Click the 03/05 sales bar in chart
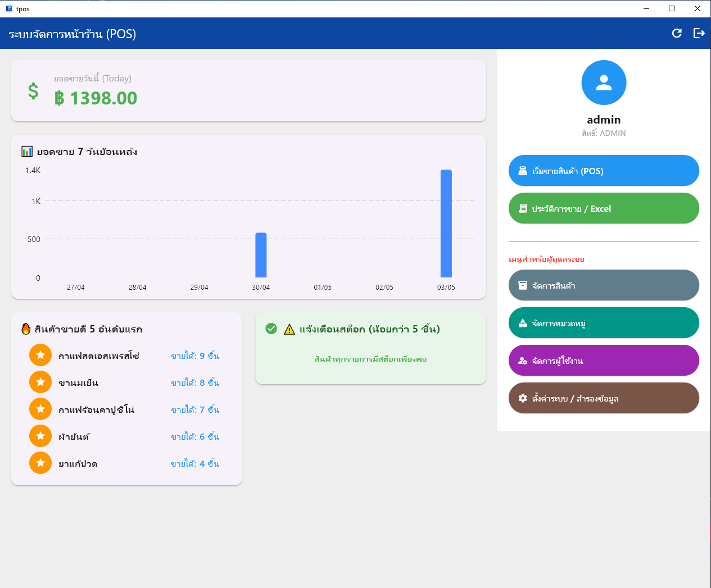This screenshot has width=711, height=588. (x=446, y=224)
